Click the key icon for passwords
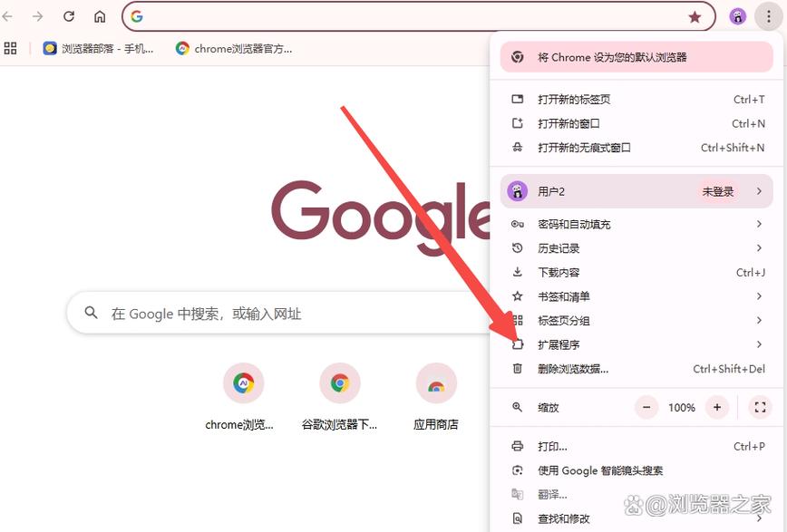 (x=518, y=224)
